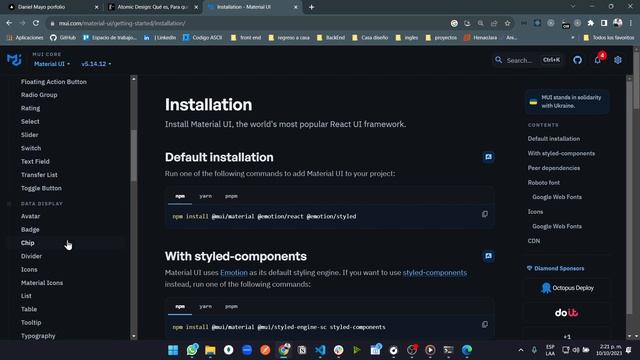Open the Chrome profile avatar
The image size is (640, 360).
618,23
